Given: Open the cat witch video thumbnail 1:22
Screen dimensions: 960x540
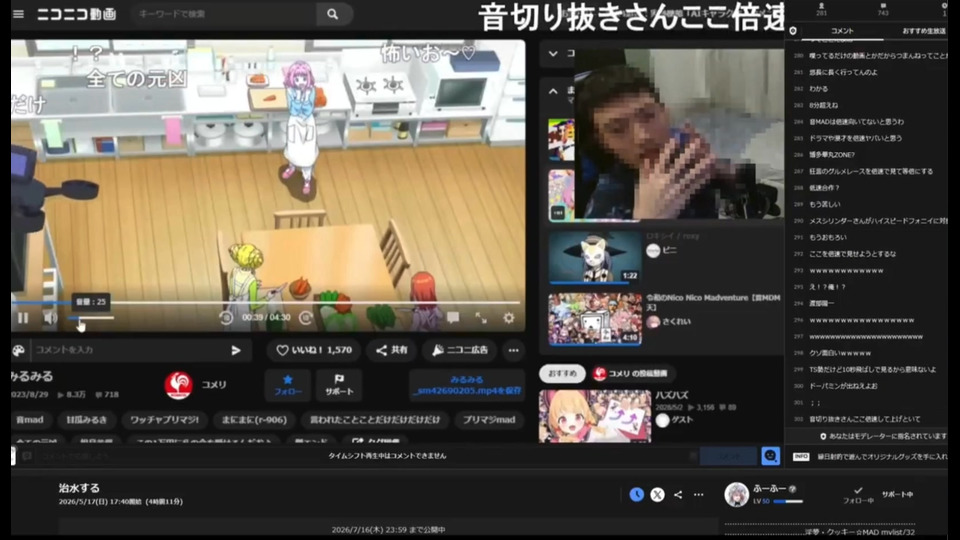Looking at the screenshot, I should coord(594,258).
